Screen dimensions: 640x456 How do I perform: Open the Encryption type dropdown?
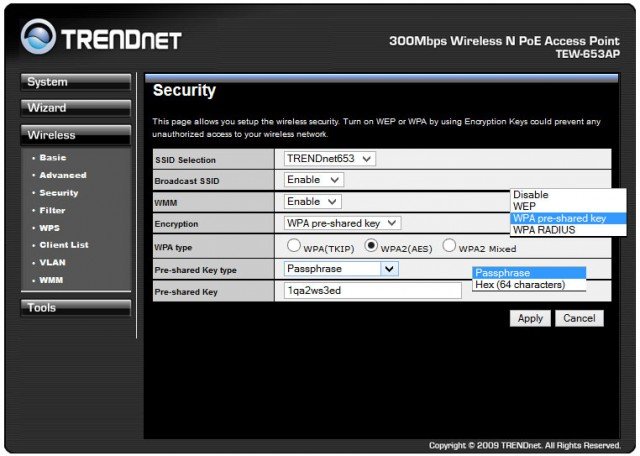point(342,223)
